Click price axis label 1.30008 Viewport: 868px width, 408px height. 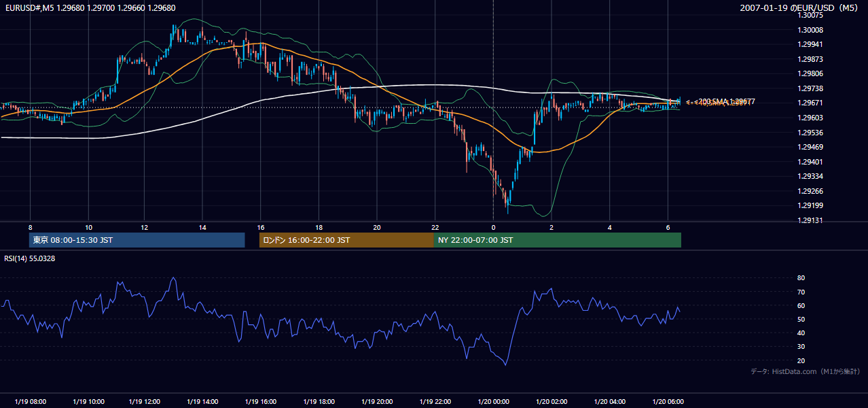[x=810, y=30]
